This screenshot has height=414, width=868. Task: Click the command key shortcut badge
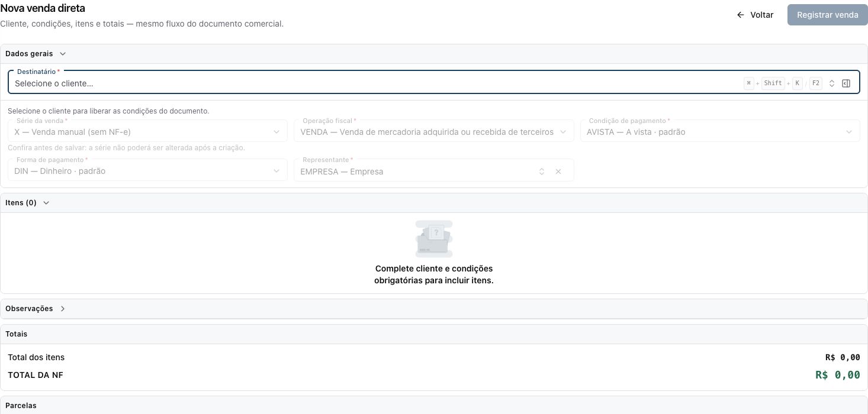point(749,83)
